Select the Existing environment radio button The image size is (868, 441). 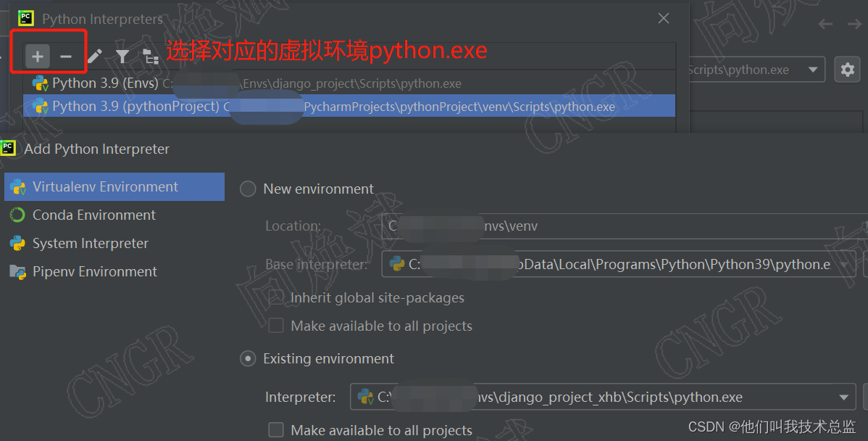248,358
